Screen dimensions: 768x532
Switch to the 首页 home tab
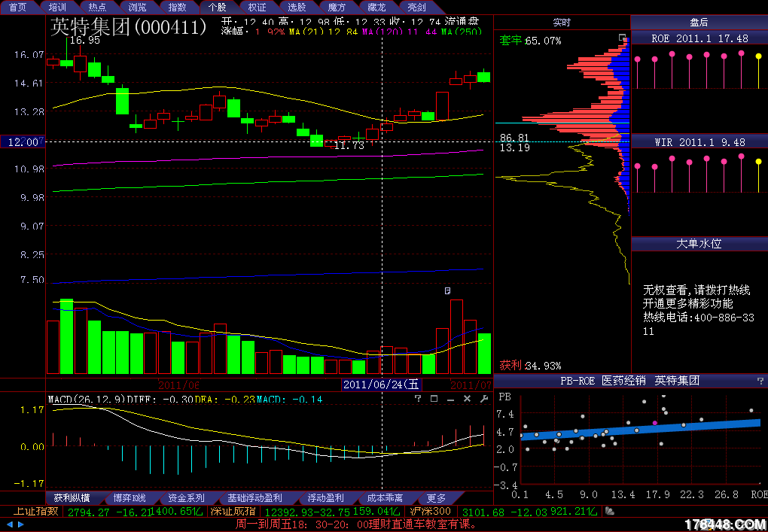pos(17,7)
